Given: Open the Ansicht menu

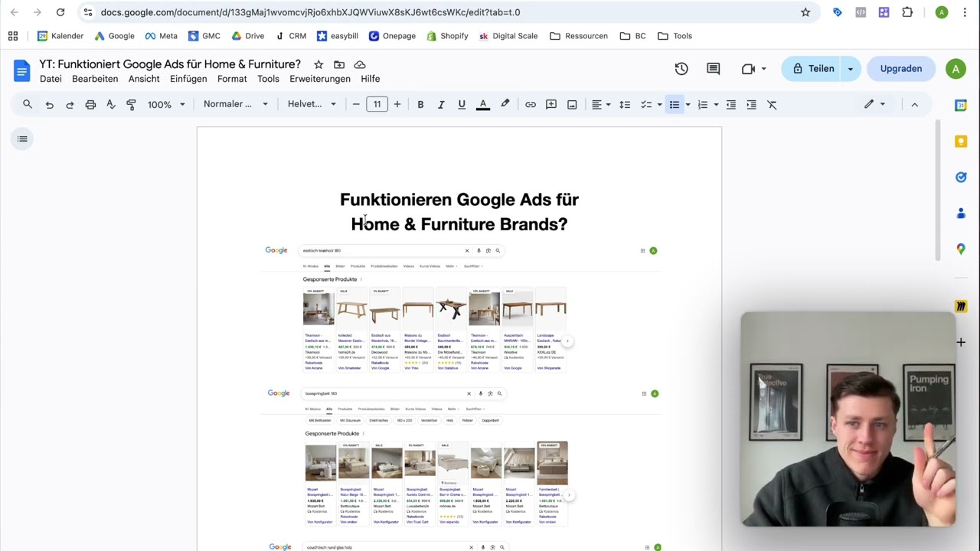Looking at the screenshot, I should [144, 79].
